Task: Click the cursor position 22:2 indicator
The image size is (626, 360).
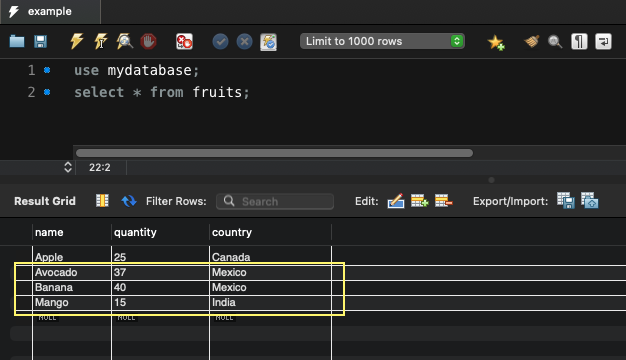Action: tap(100, 168)
